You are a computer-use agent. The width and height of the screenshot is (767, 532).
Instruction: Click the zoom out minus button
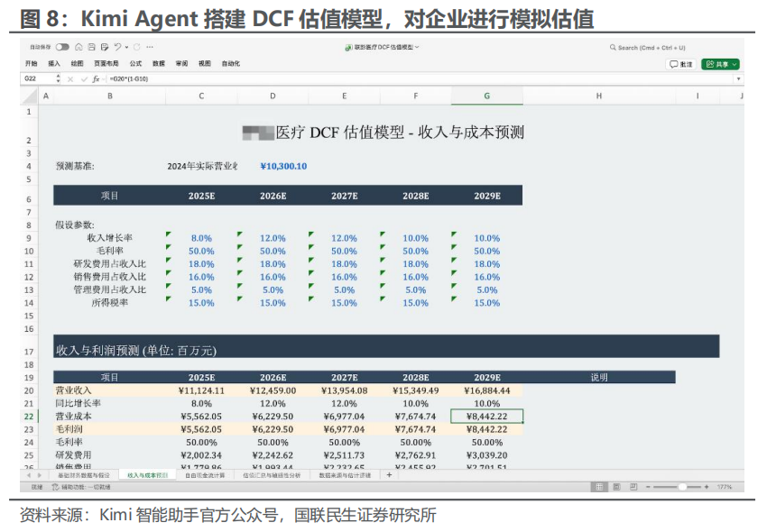point(648,487)
